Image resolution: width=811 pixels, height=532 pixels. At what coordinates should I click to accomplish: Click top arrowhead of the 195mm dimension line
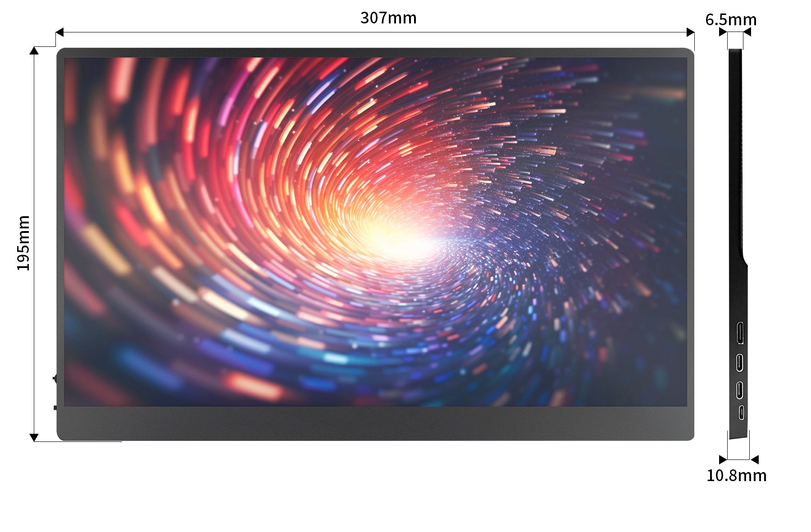pos(34,50)
